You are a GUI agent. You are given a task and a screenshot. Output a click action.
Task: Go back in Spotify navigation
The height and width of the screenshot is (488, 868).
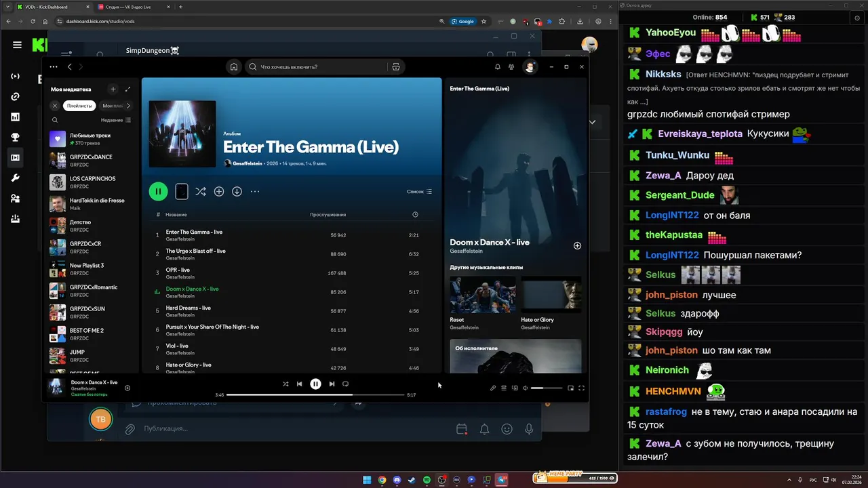69,66
